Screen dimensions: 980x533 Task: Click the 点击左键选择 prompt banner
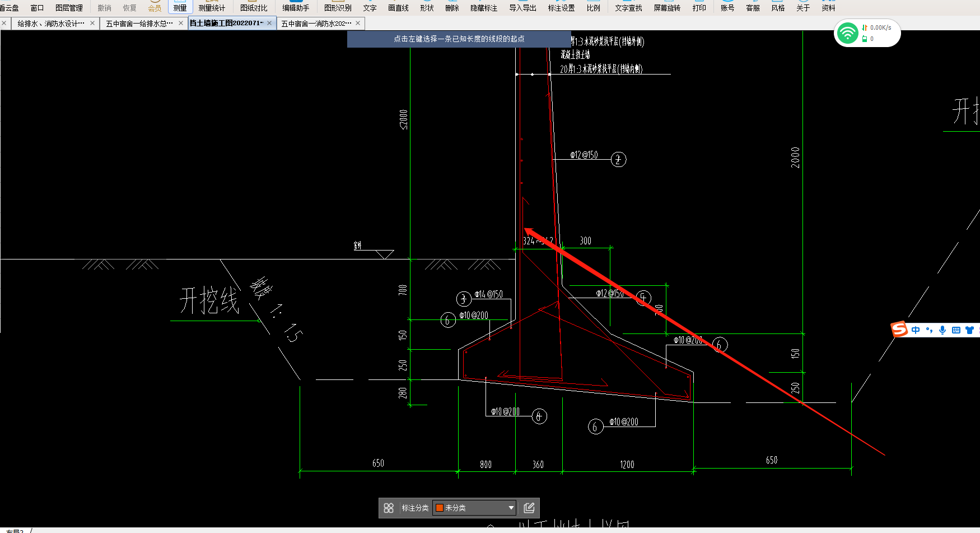pos(459,39)
